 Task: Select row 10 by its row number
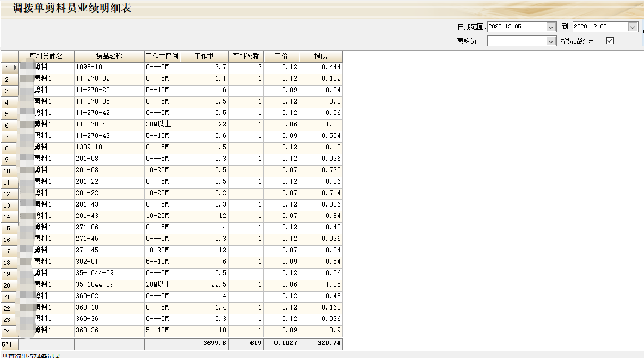click(x=8, y=171)
